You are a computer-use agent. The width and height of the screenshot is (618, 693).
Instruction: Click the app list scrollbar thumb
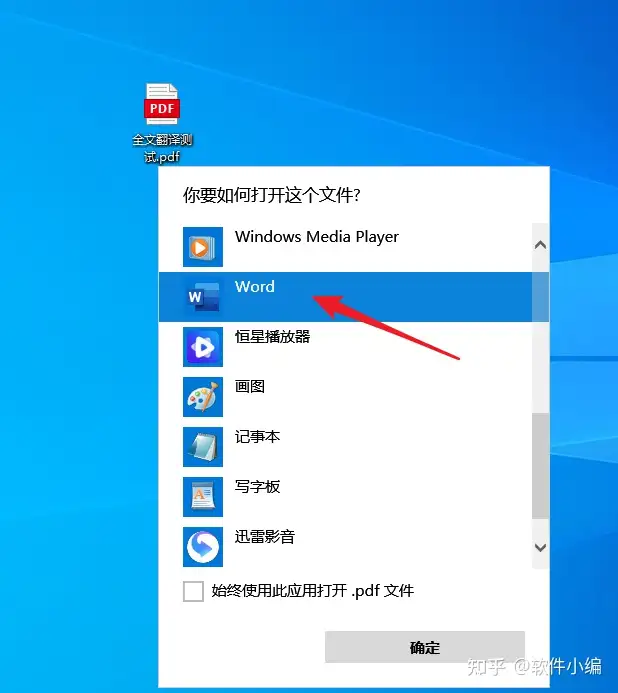click(x=540, y=466)
